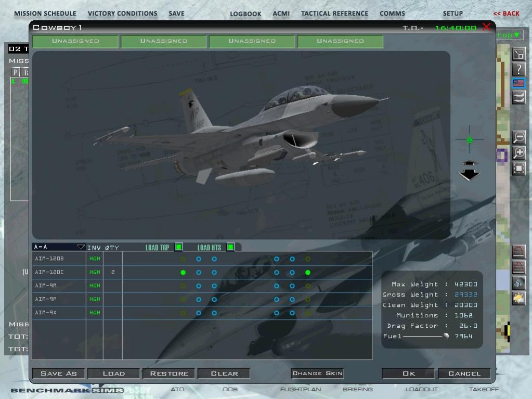Open the weather sun-and-cloud icon
This screenshot has height=399, width=532.
pos(518,298)
